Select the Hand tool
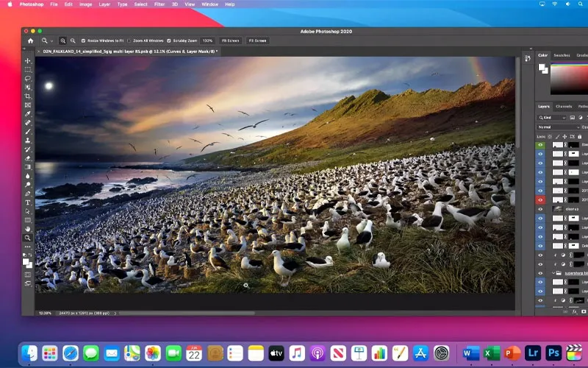The height and width of the screenshot is (368, 588). click(x=28, y=229)
